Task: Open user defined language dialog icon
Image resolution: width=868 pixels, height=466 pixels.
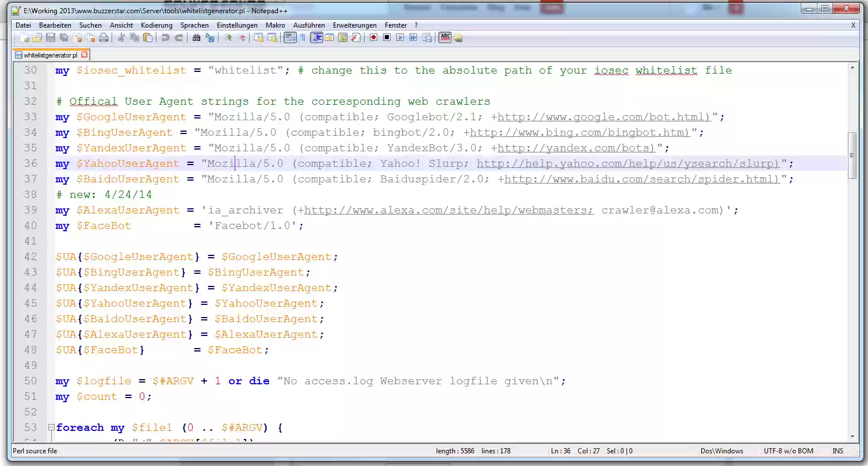Action: [329, 38]
